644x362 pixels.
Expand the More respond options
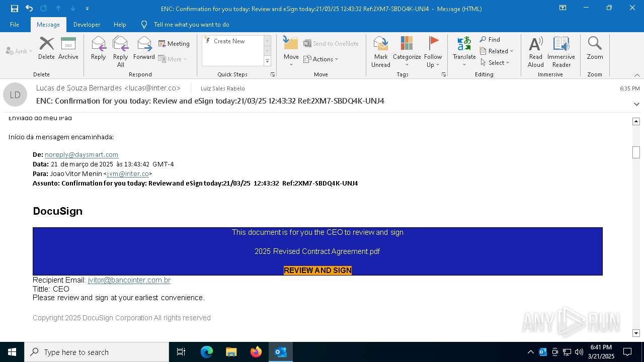173,59
